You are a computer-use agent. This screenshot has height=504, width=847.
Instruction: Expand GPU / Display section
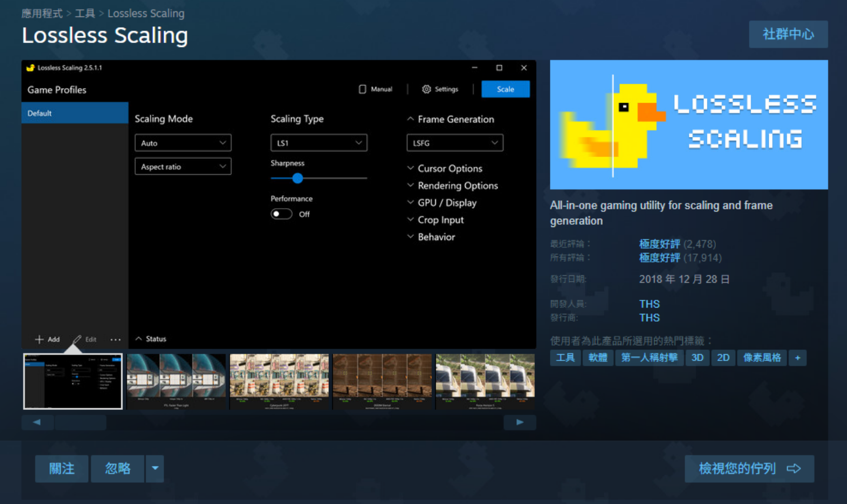coord(442,202)
